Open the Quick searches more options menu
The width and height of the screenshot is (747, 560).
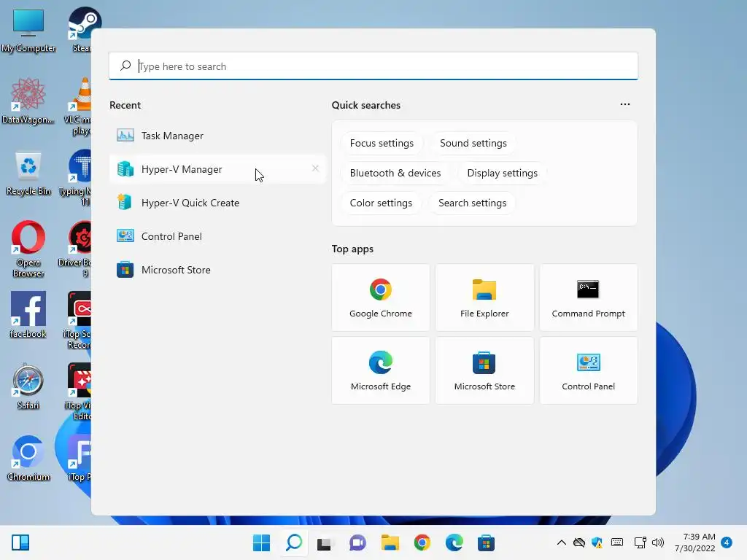point(625,104)
